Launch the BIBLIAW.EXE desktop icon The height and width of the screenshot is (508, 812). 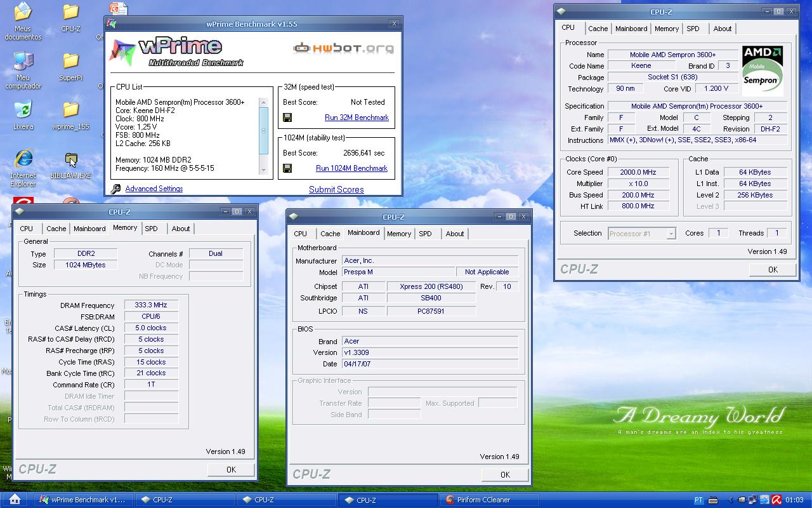click(x=70, y=165)
